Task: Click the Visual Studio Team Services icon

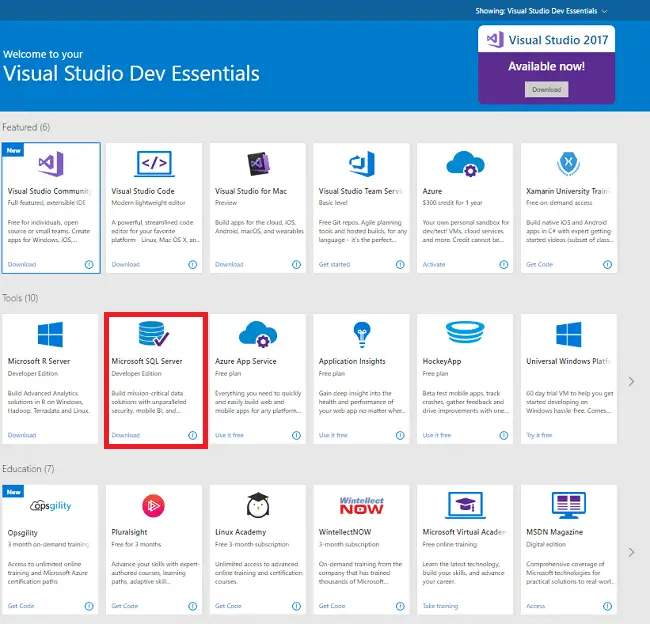Action: (362, 164)
